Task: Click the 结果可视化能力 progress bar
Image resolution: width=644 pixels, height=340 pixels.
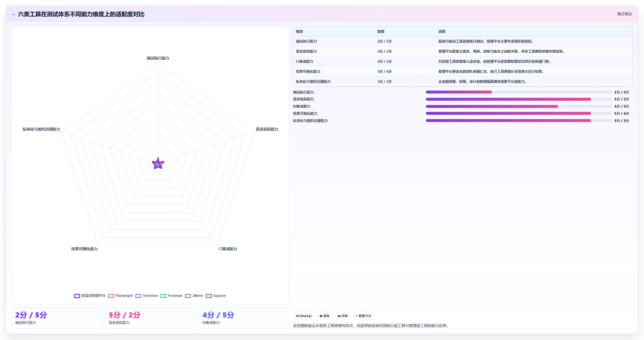Action: (519, 113)
